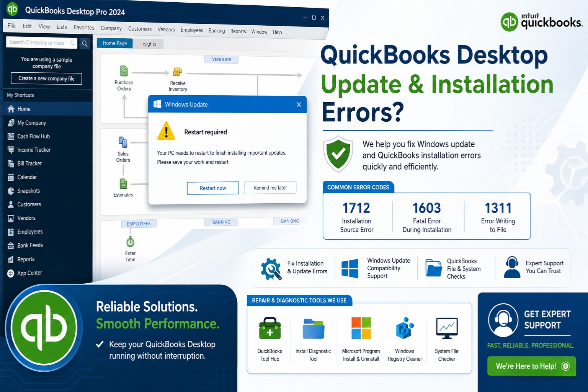Open the Snapshots sidebar icon
Screen dimensions: 588x392
click(x=11, y=191)
